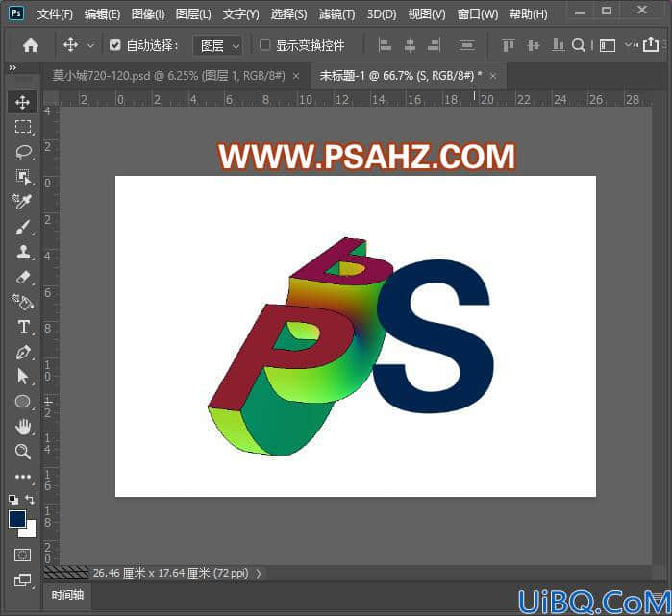
Task: Select the Clone Stamp tool
Action: click(22, 252)
